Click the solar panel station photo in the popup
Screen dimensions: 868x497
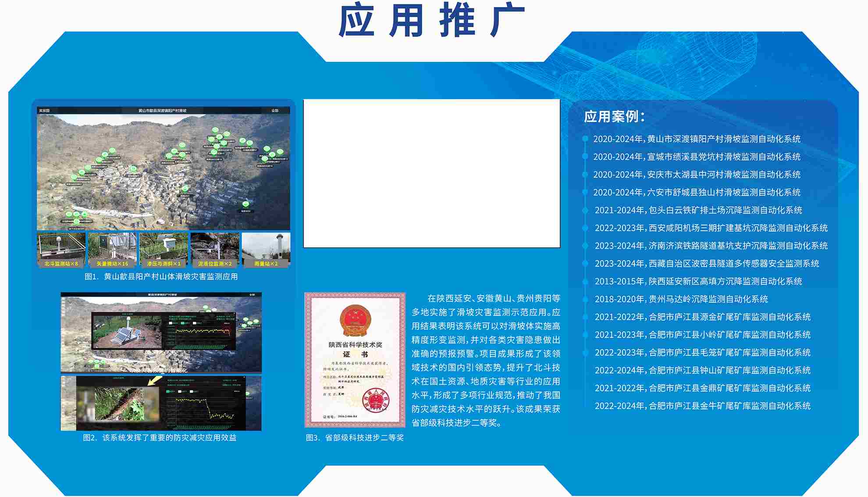(x=127, y=332)
